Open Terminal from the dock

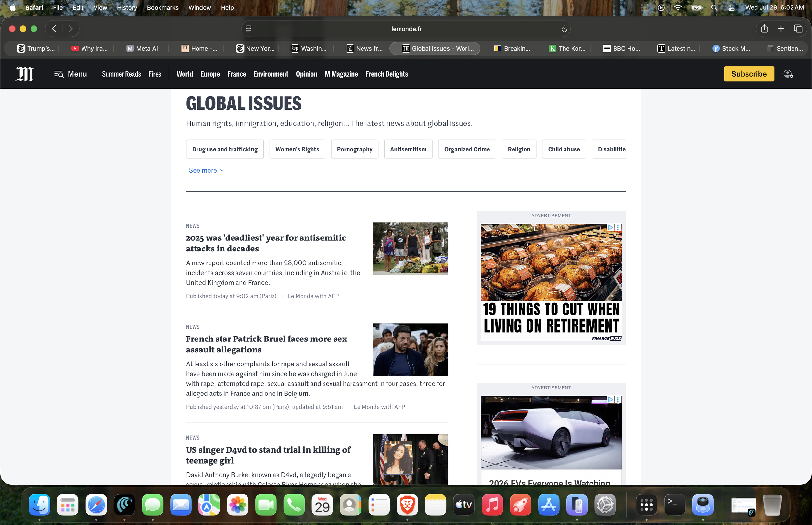click(x=675, y=505)
